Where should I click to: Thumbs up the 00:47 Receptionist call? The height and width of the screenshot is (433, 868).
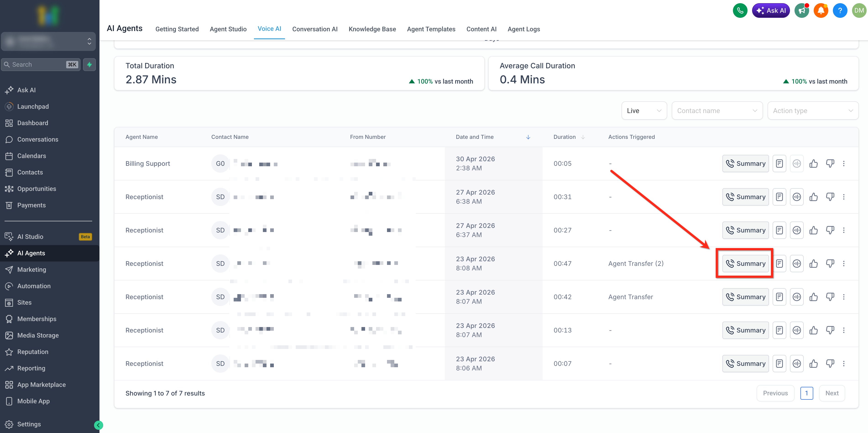click(813, 264)
